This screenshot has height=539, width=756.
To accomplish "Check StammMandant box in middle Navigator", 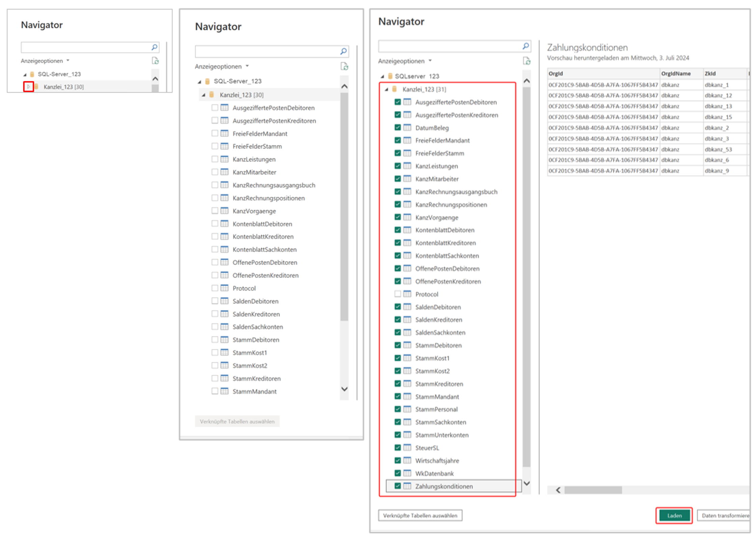I will (215, 391).
